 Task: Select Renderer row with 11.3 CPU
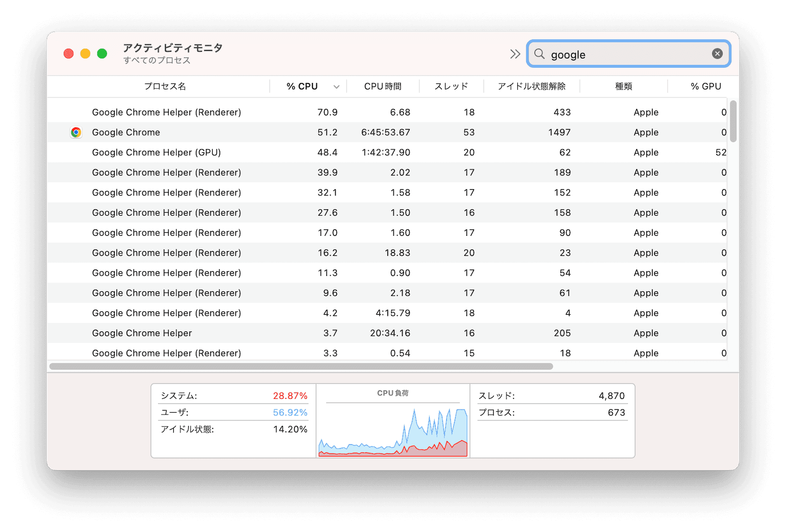click(x=387, y=273)
